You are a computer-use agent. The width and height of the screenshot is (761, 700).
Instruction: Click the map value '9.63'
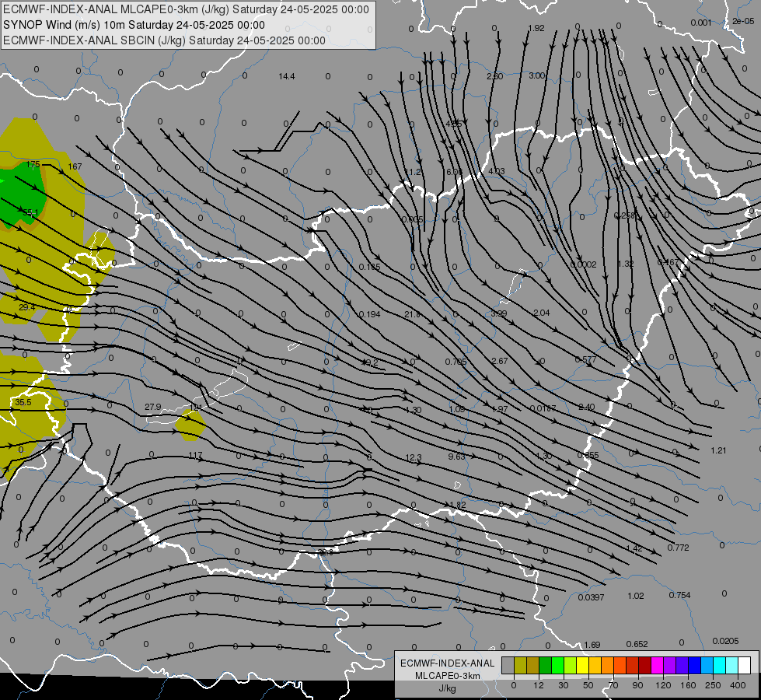tap(457, 457)
